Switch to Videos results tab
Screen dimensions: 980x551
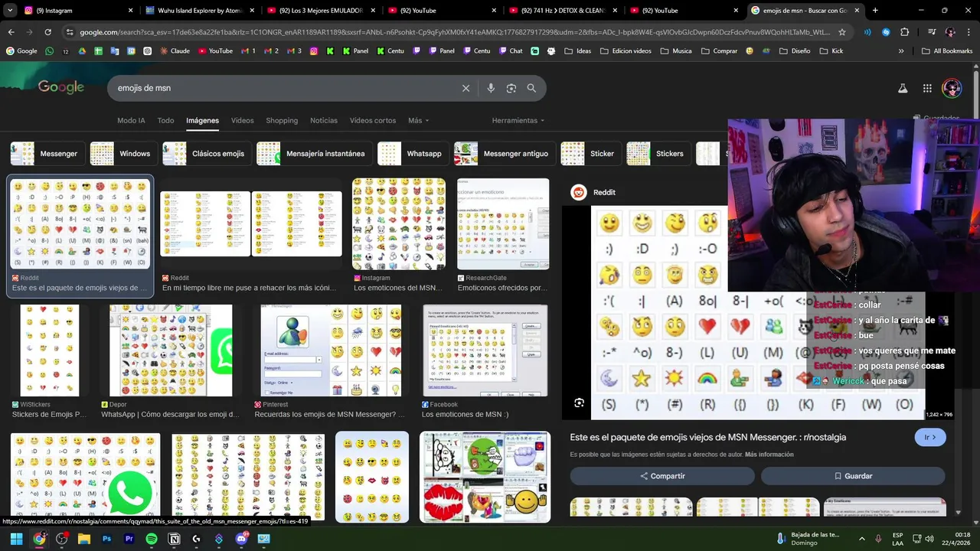[x=242, y=120]
